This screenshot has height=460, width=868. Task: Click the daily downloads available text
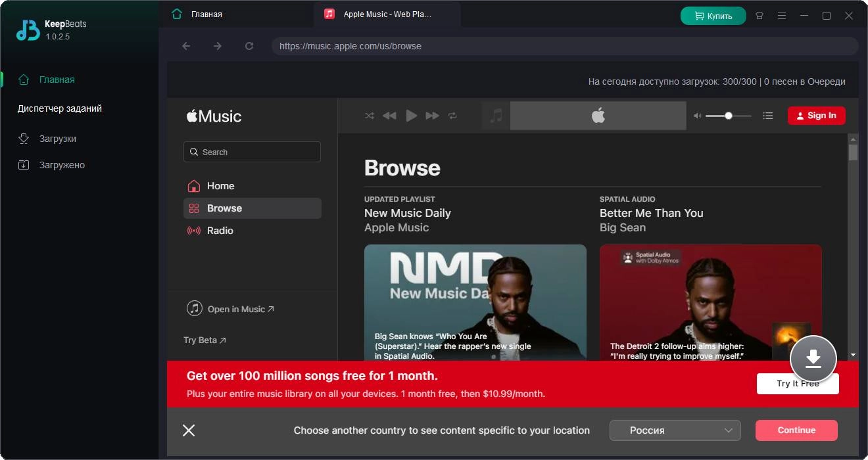pyautogui.click(x=717, y=81)
